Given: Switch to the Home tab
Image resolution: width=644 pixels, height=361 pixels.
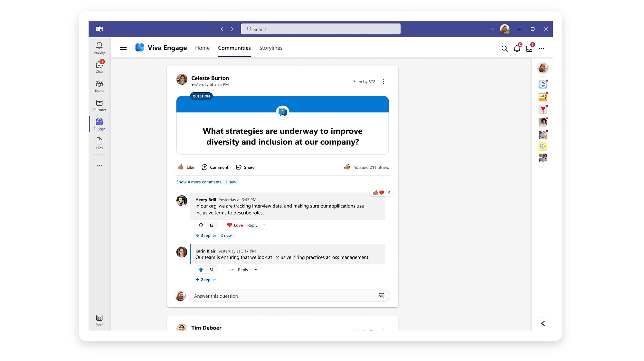Looking at the screenshot, I should coord(202,48).
